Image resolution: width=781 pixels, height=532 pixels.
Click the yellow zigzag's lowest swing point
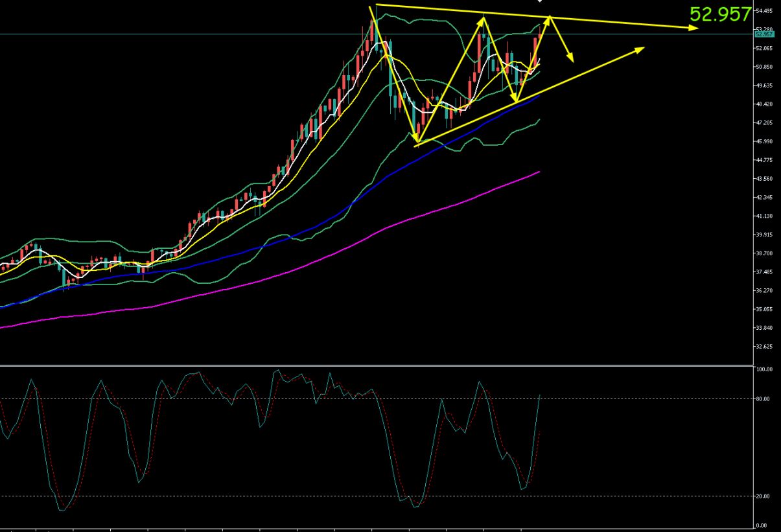pyautogui.click(x=417, y=142)
